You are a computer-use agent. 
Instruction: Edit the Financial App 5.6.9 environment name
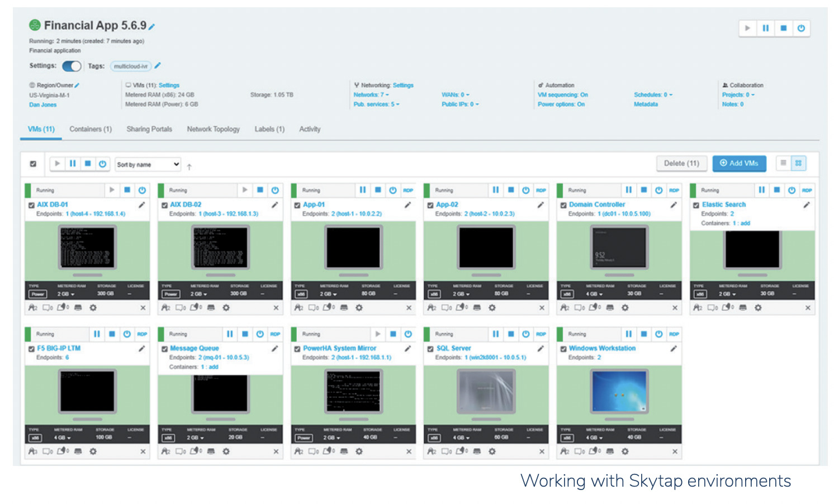click(x=151, y=27)
